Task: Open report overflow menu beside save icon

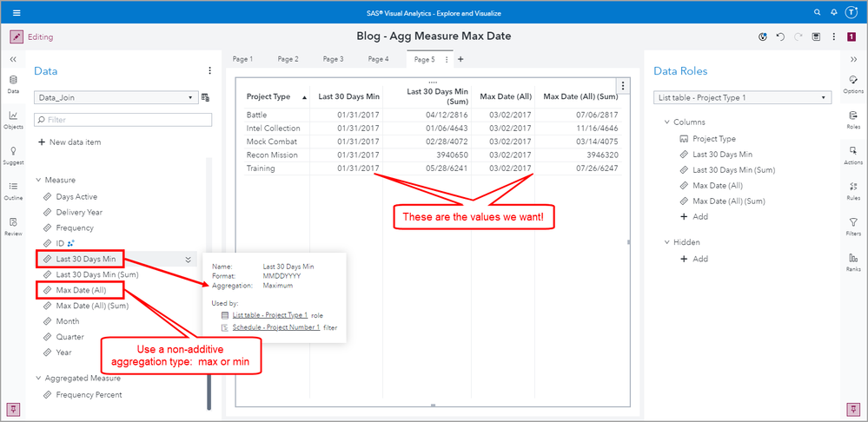Action: click(833, 37)
